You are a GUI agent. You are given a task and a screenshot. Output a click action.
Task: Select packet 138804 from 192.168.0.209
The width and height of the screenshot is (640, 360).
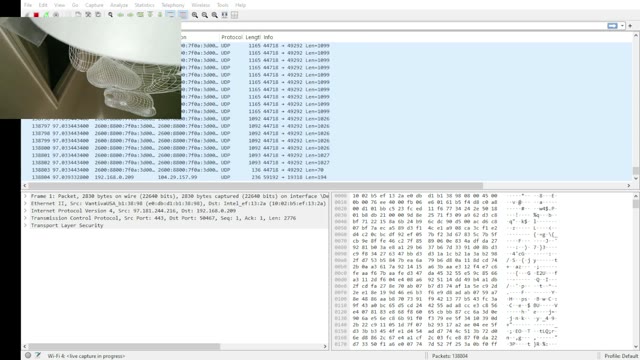pyautogui.click(x=327, y=178)
